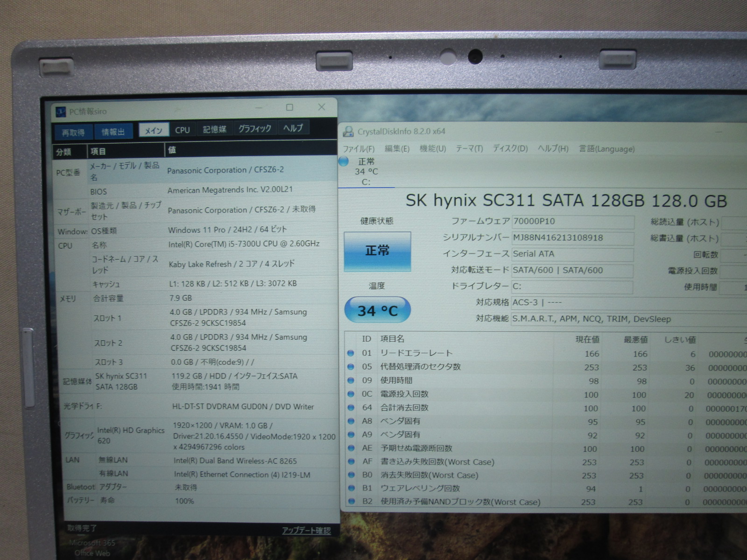Select the BIOS value American Megatrends Inc. V2.00L21
747x560 pixels.
pos(230,189)
